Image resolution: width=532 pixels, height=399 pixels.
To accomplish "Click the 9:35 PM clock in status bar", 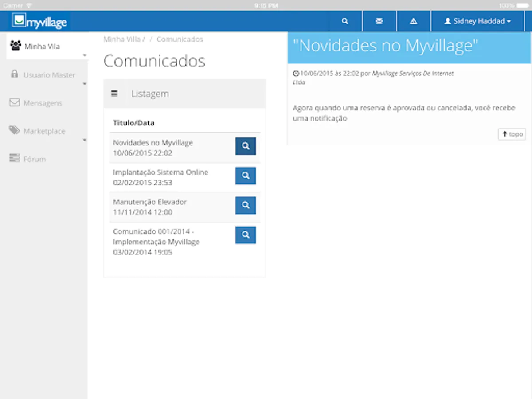I will [266, 5].
